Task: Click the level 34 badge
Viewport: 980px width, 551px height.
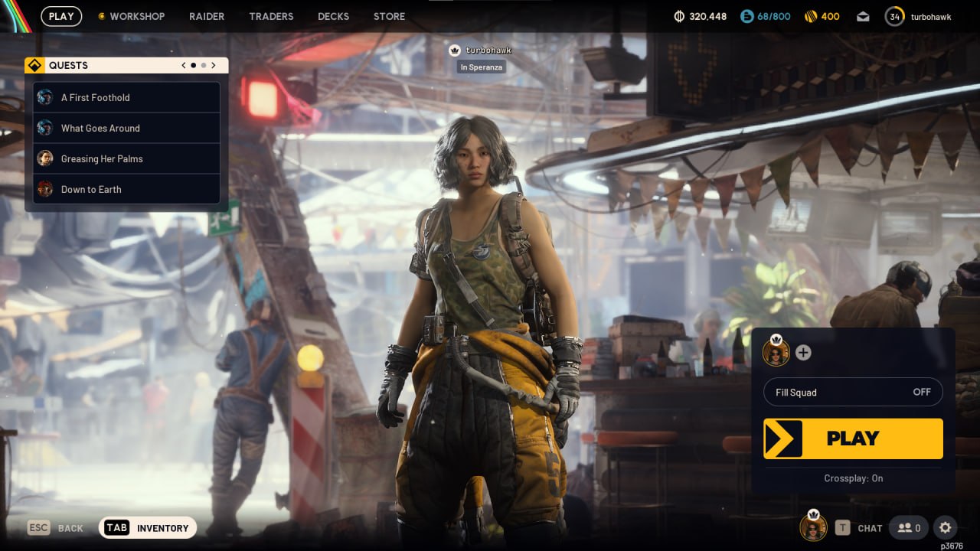Action: click(x=894, y=16)
